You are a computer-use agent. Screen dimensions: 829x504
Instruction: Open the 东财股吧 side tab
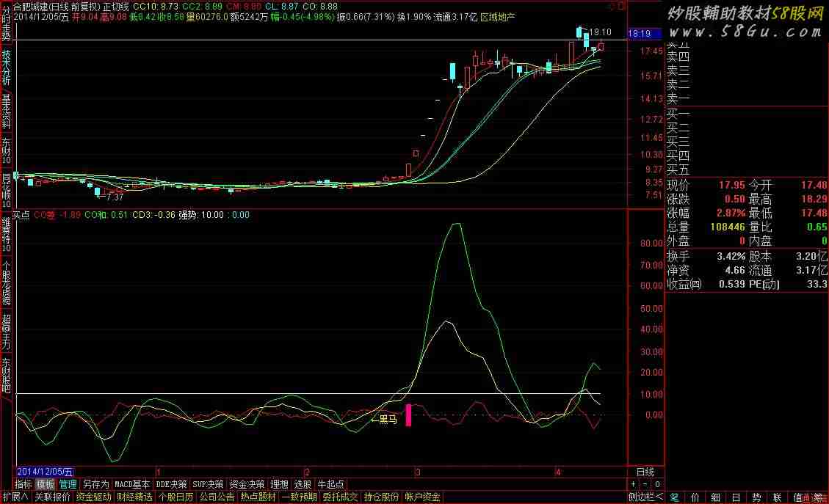coord(6,376)
